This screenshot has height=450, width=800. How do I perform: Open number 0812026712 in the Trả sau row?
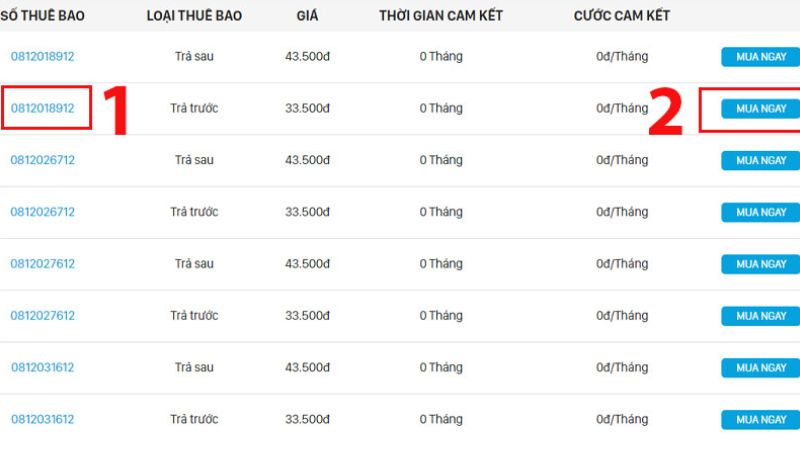coord(42,160)
